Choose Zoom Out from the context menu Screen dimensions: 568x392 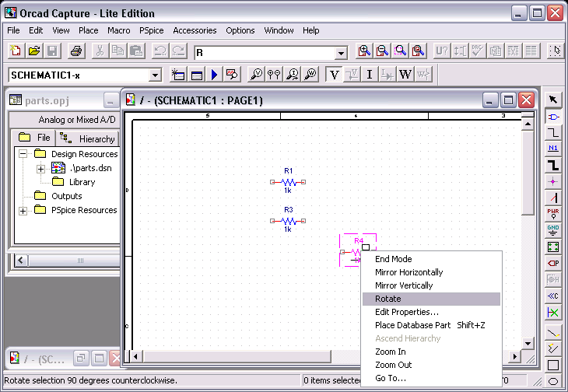[x=431, y=365]
